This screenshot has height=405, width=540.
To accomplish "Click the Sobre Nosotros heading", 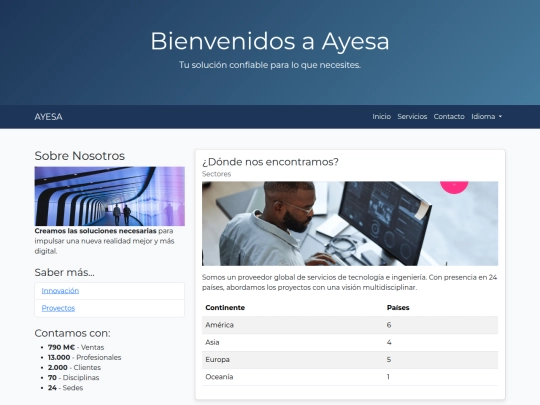I will (x=80, y=156).
